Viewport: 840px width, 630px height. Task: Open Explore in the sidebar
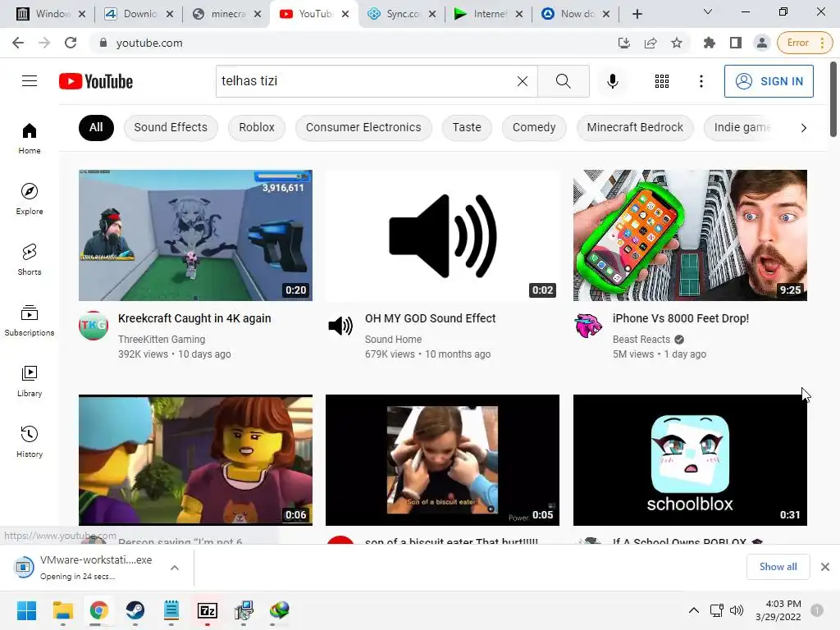click(x=30, y=199)
